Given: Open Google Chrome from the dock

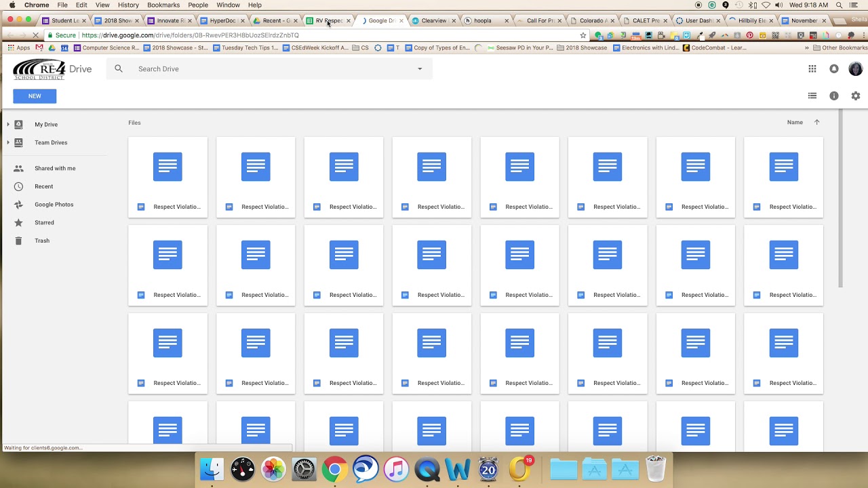Looking at the screenshot, I should pos(335,468).
